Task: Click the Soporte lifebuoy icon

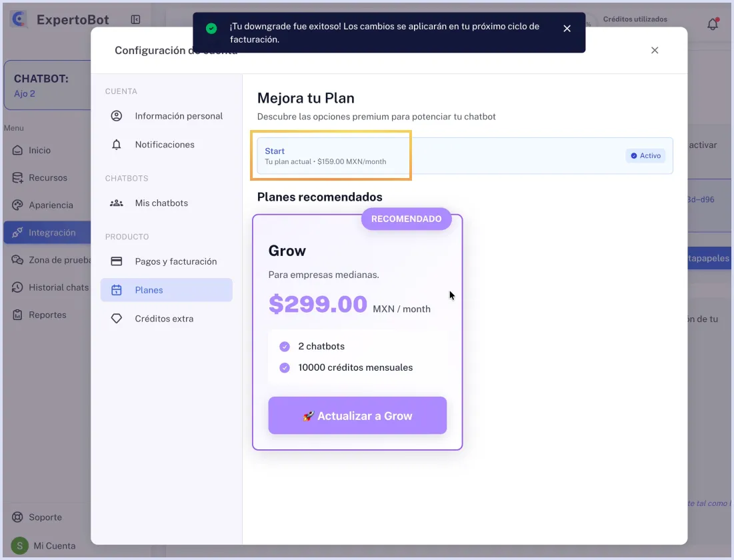Action: tap(17, 517)
